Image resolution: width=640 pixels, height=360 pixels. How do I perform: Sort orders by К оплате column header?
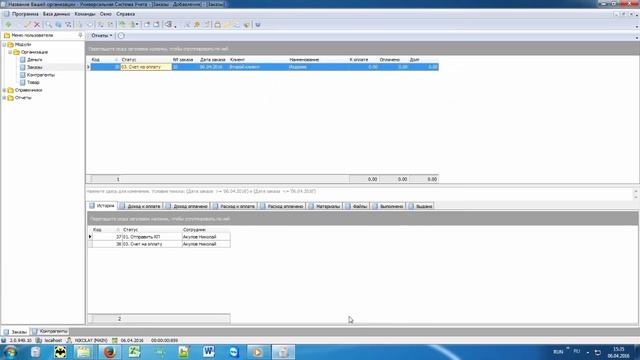coord(363,60)
